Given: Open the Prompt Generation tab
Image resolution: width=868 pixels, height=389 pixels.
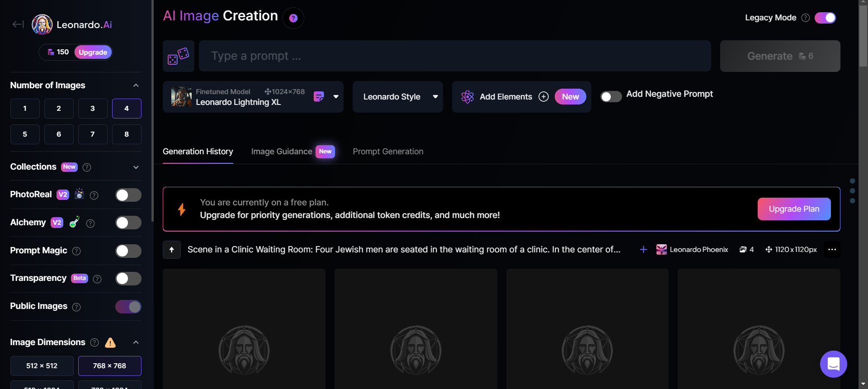Looking at the screenshot, I should pyautogui.click(x=388, y=152).
